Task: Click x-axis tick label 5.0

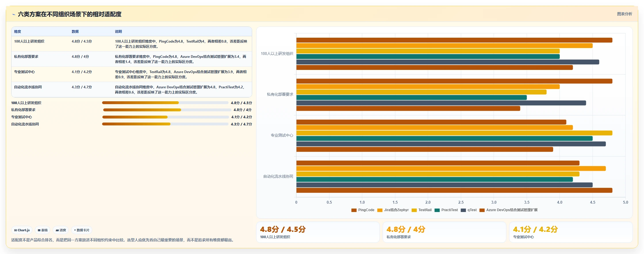Action: coord(626,203)
